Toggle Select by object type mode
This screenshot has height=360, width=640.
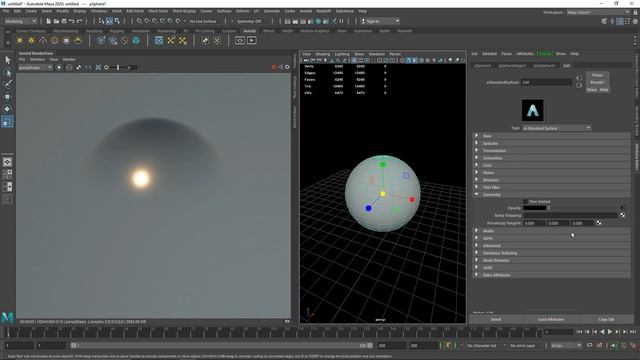(x=109, y=21)
